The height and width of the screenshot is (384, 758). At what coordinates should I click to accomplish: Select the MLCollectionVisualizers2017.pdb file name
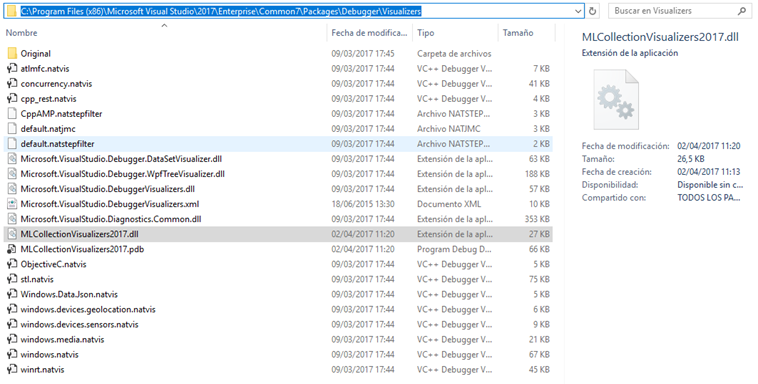pos(82,249)
